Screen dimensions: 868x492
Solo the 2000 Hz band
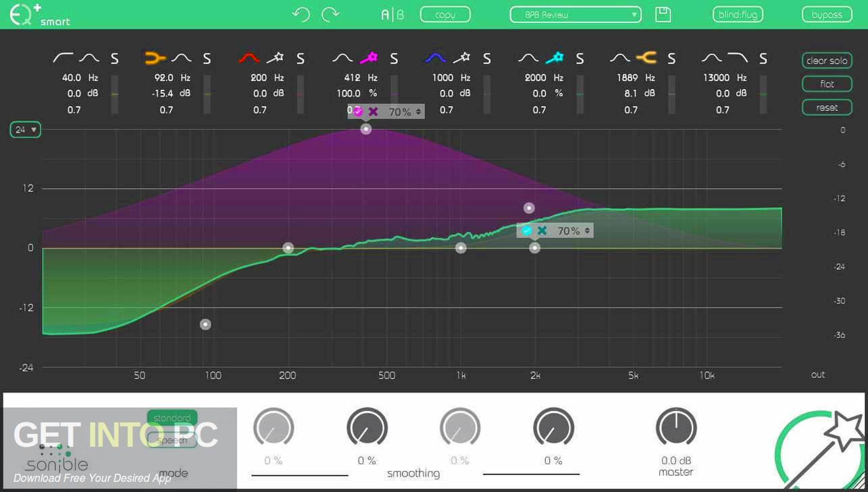coord(579,59)
